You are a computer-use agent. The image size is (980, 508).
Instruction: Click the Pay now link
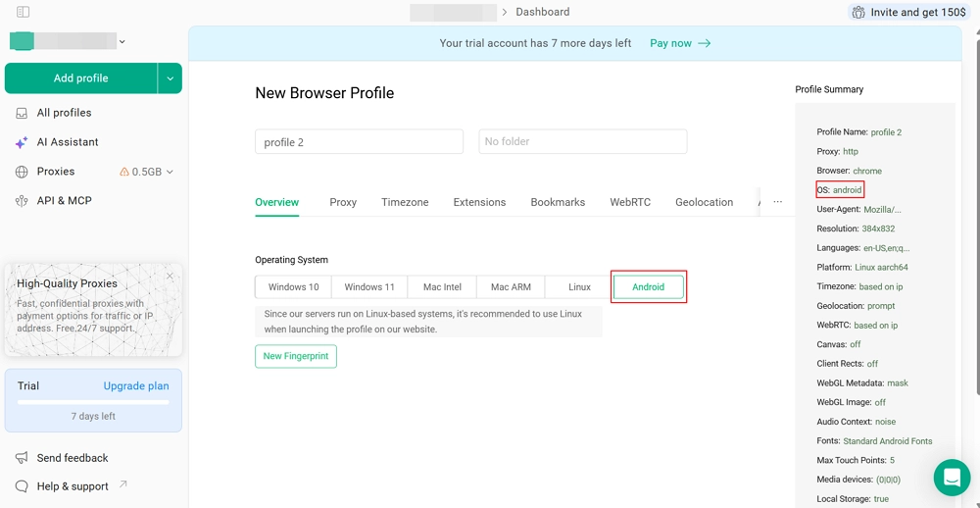tap(680, 43)
